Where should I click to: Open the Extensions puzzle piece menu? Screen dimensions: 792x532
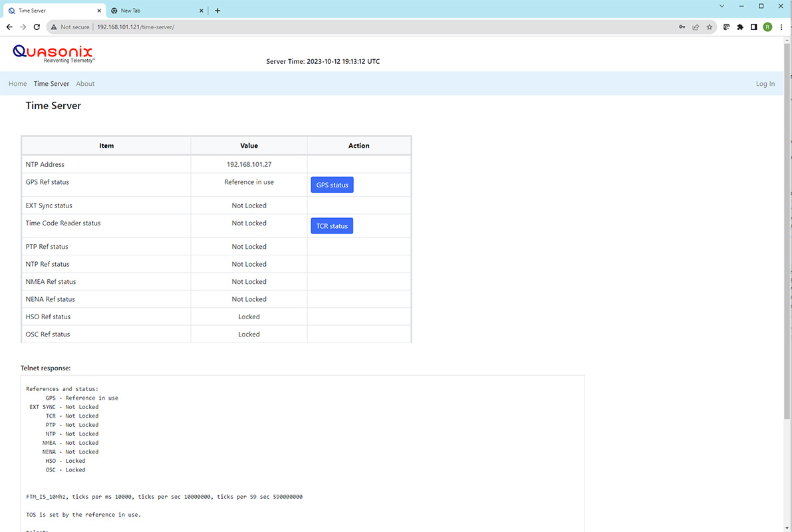(740, 27)
